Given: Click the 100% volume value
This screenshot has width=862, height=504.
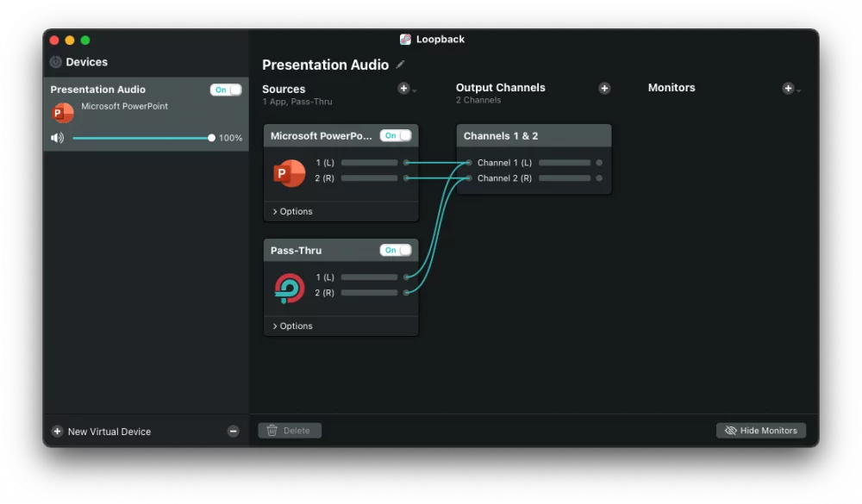Looking at the screenshot, I should pos(230,138).
